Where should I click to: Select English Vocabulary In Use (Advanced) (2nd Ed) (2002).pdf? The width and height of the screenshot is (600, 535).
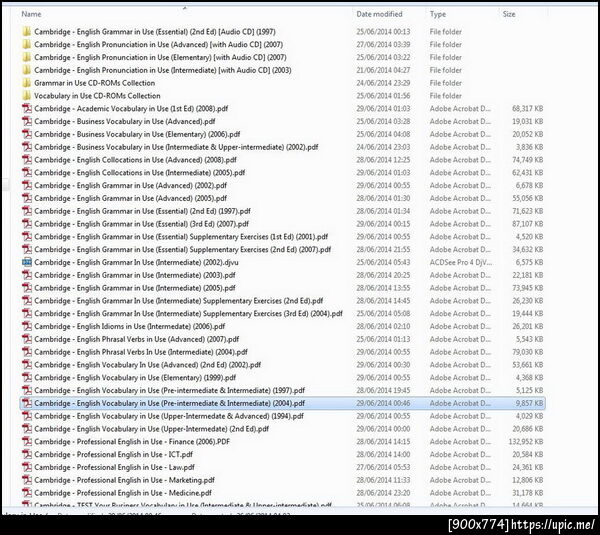(147, 365)
